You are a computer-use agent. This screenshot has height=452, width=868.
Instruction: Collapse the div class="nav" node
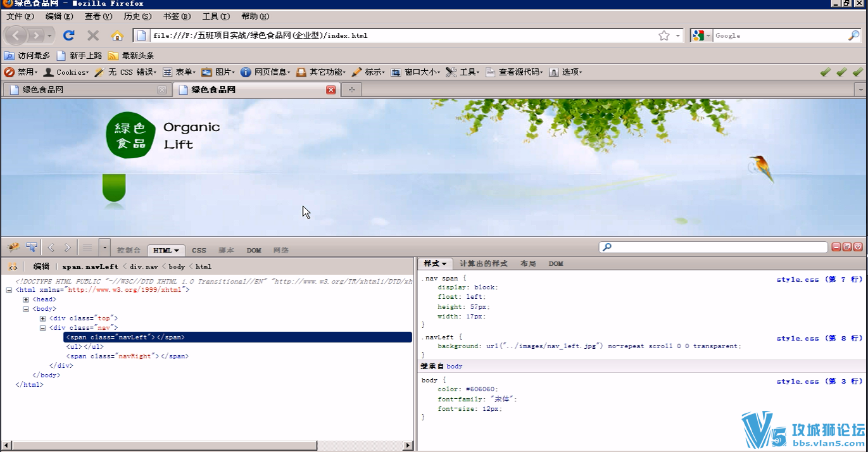tap(42, 328)
